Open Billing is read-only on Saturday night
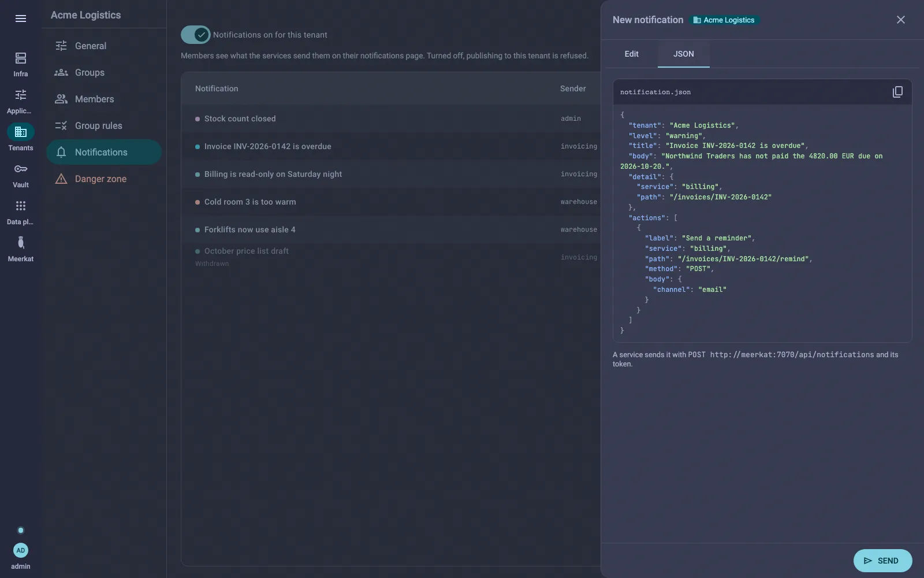The height and width of the screenshot is (578, 924). 391,174
